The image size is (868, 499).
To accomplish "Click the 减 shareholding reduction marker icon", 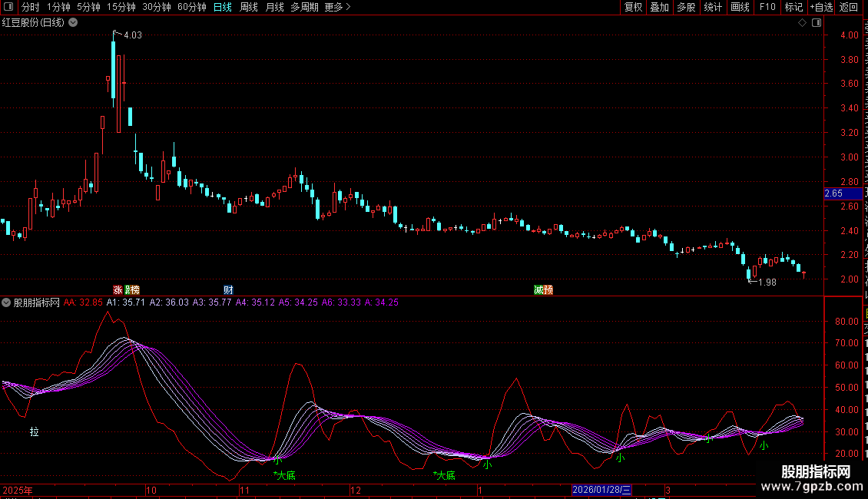I will click(539, 290).
